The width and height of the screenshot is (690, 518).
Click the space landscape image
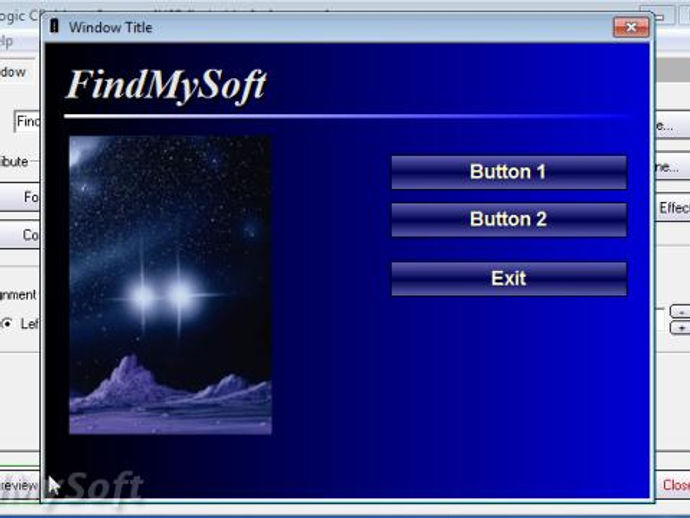pos(170,285)
